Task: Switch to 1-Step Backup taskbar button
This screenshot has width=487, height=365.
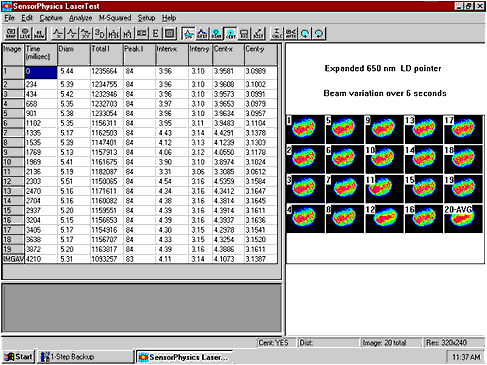Action: 85,357
